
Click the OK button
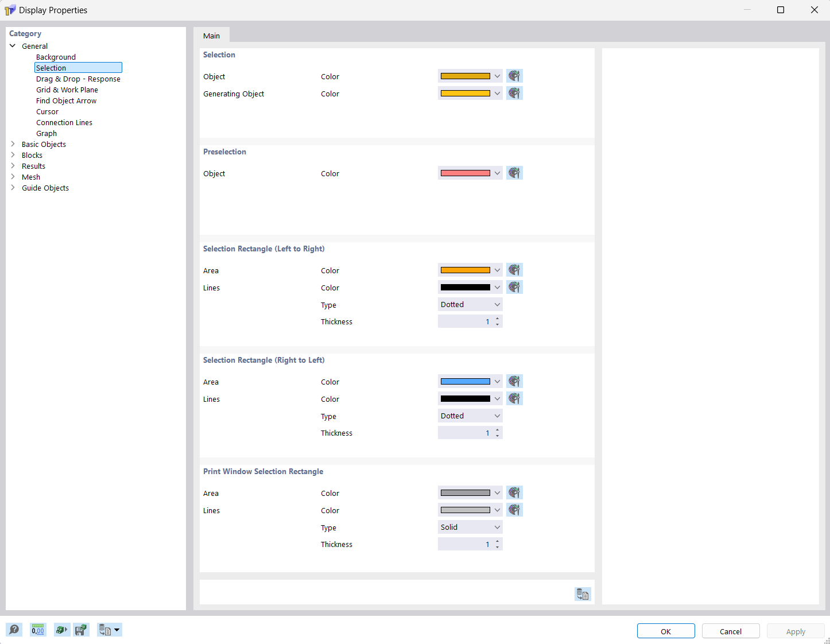pyautogui.click(x=666, y=631)
